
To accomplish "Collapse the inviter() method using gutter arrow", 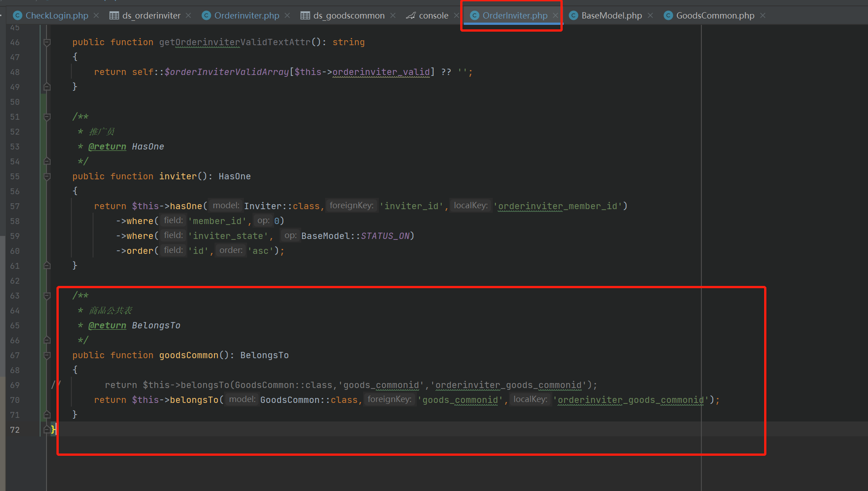I will [47, 176].
